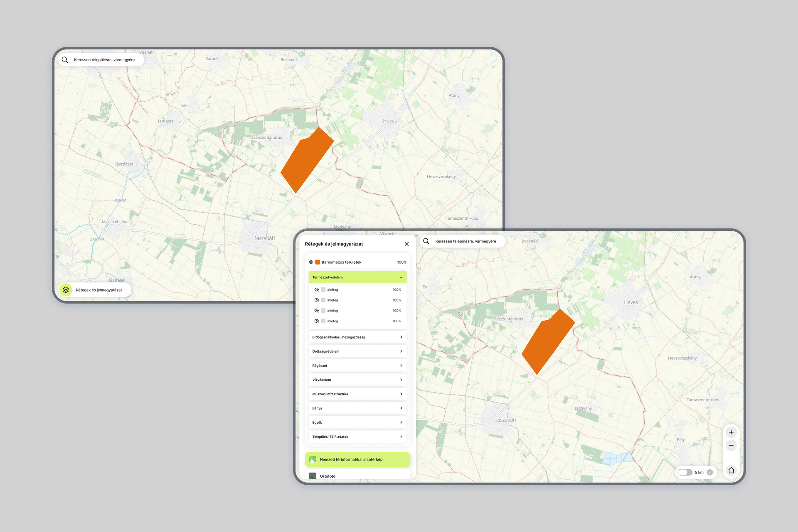Click the info icon next to 5 km
Screen dimensions: 798x532
(710, 473)
